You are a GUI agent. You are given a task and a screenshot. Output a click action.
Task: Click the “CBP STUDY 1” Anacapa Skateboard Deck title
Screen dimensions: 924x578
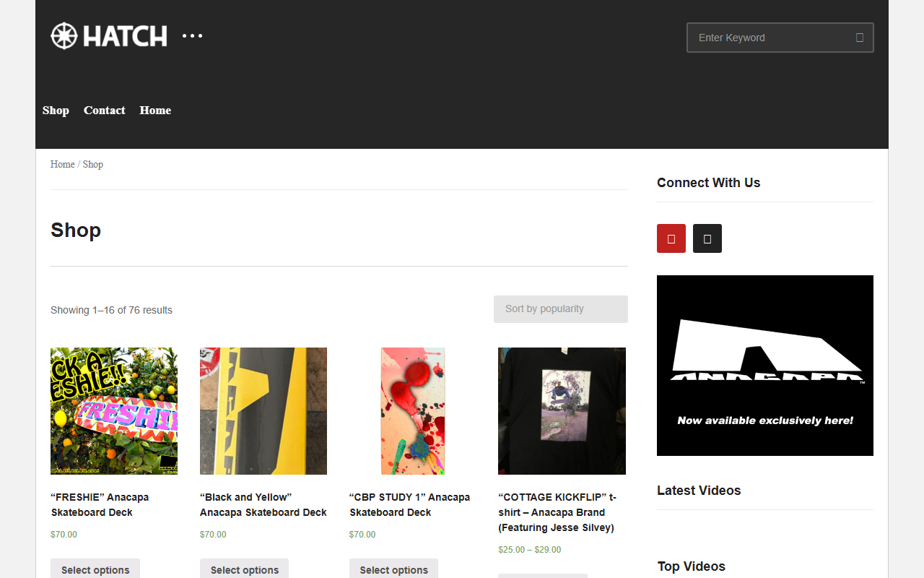(409, 505)
